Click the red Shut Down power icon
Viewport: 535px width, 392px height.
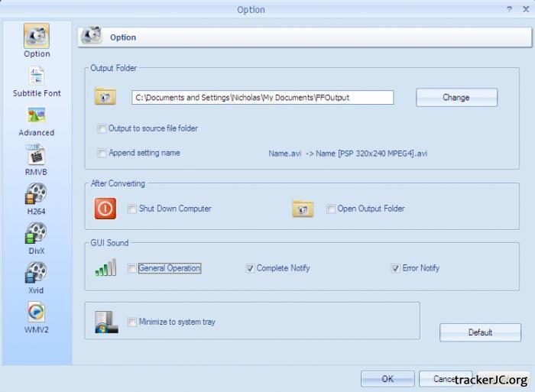coord(105,209)
